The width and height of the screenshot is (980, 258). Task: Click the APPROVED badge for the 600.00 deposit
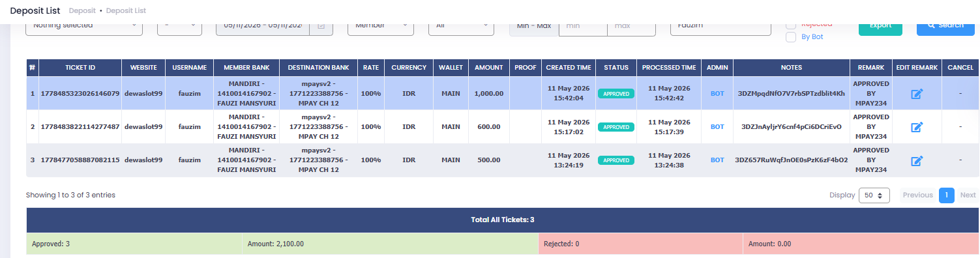tap(616, 127)
